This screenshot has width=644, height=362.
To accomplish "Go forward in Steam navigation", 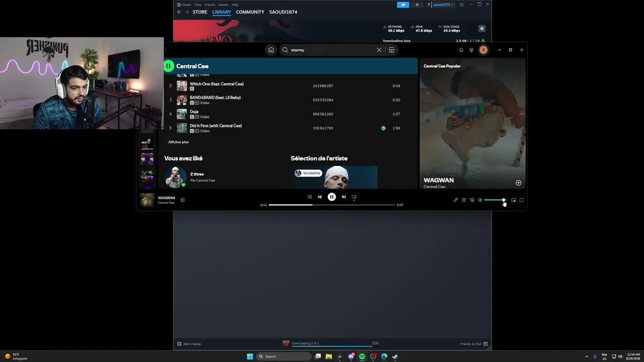I will [x=187, y=12].
